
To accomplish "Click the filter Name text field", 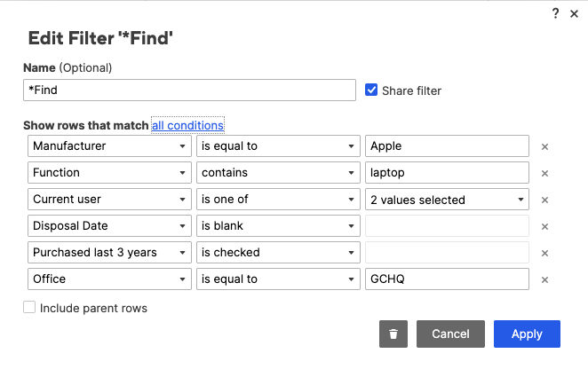I will pyautogui.click(x=189, y=90).
